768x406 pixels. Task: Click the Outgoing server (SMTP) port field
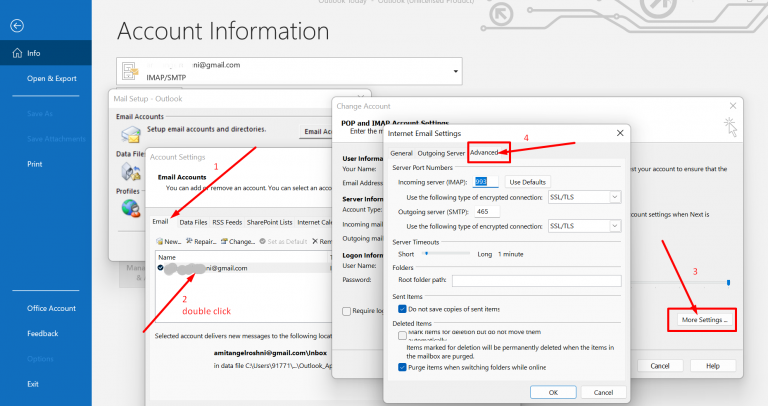(x=486, y=212)
